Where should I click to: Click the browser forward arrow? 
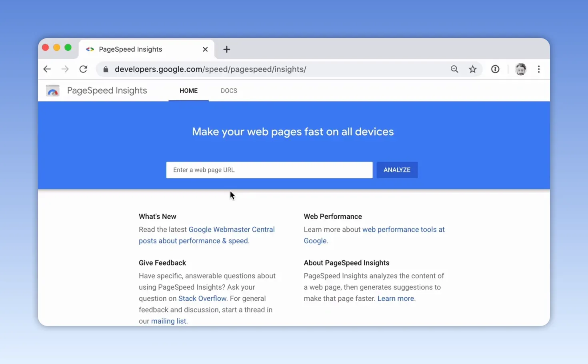click(65, 69)
